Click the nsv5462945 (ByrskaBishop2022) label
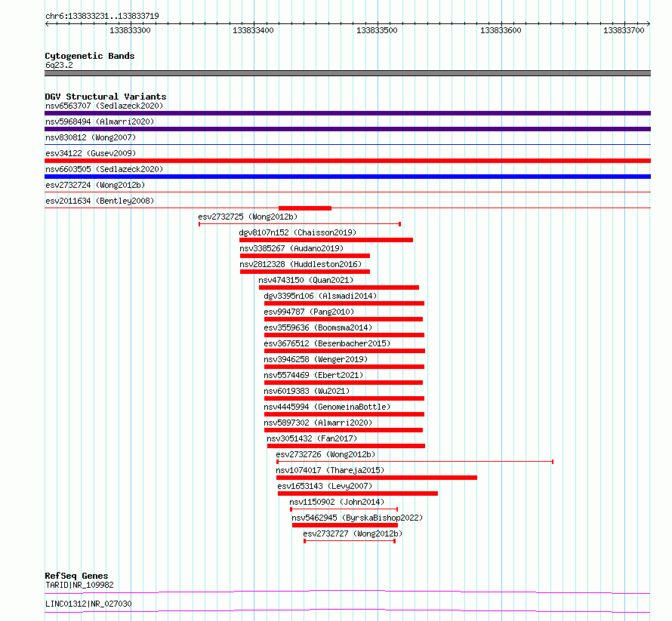This screenshot has height=621, width=672. [357, 518]
